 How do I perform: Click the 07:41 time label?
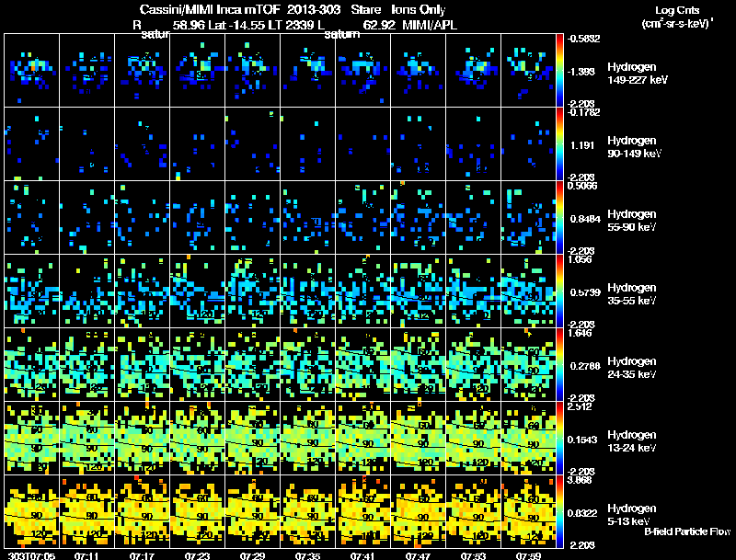click(x=362, y=556)
